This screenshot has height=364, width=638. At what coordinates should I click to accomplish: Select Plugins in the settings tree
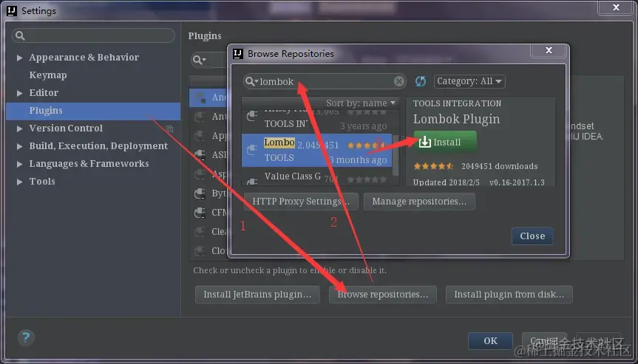point(93,111)
